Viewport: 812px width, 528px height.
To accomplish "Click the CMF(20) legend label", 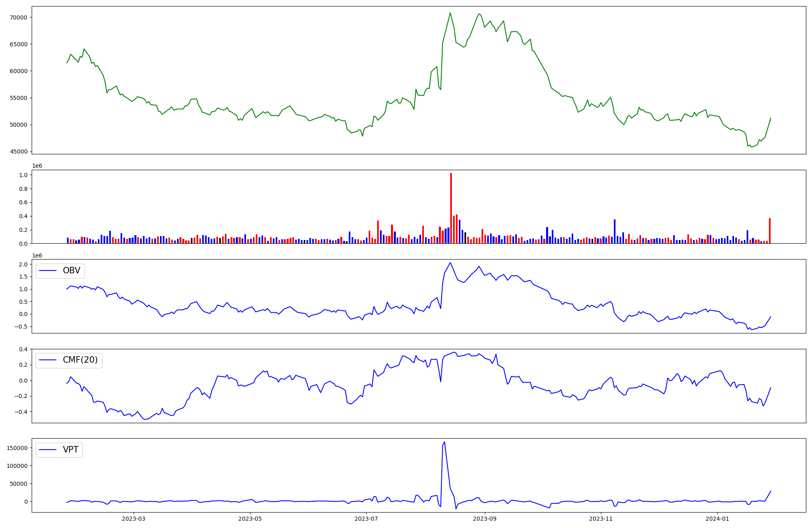I will 80,360.
